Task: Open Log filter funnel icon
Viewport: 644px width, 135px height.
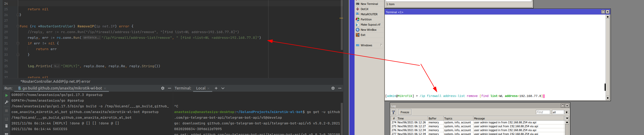Action: [x=393, y=112]
